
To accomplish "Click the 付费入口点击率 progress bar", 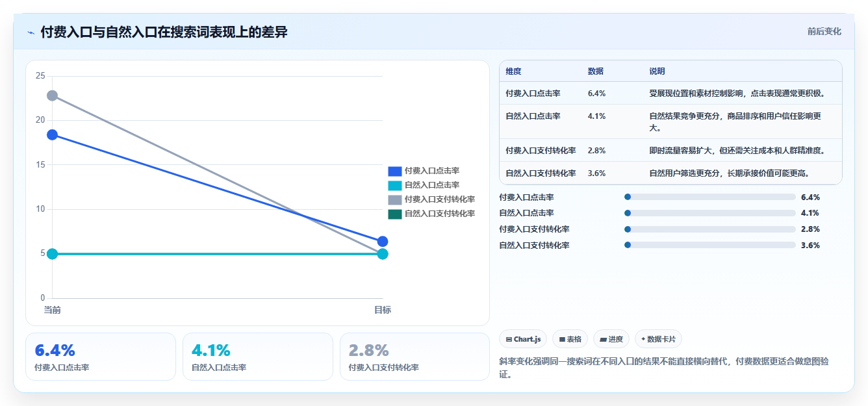I will pos(709,197).
